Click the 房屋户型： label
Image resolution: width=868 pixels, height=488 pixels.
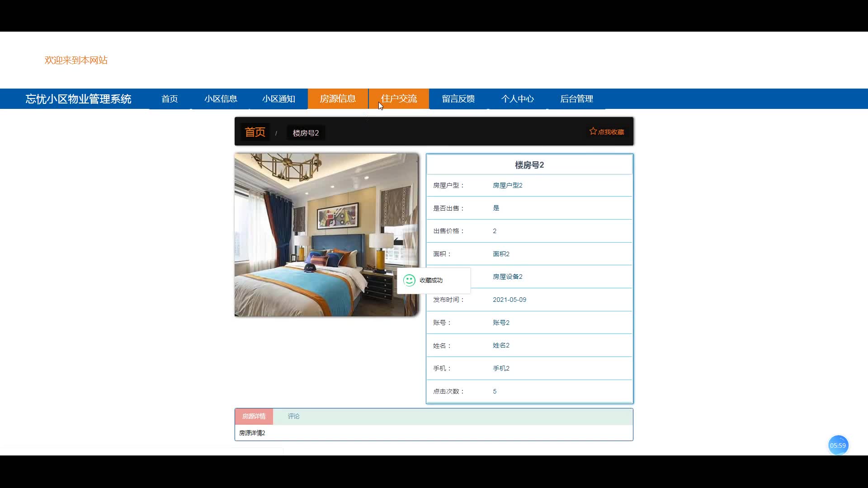click(448, 185)
